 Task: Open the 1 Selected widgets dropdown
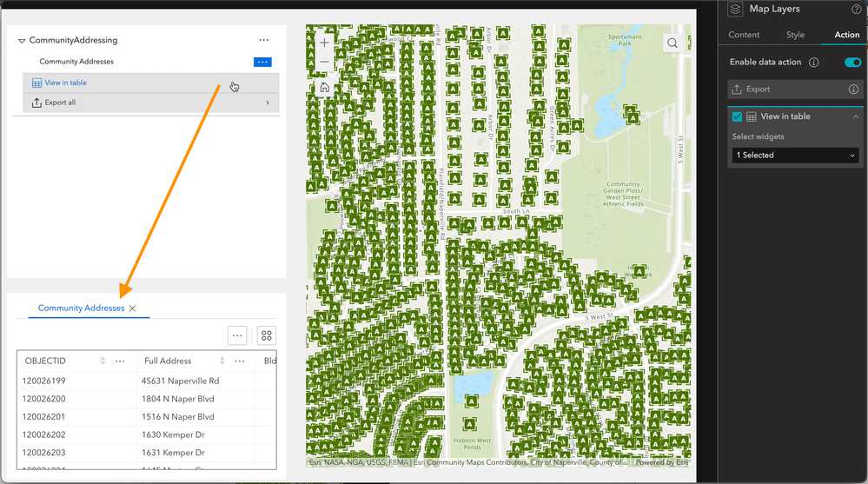click(x=795, y=156)
